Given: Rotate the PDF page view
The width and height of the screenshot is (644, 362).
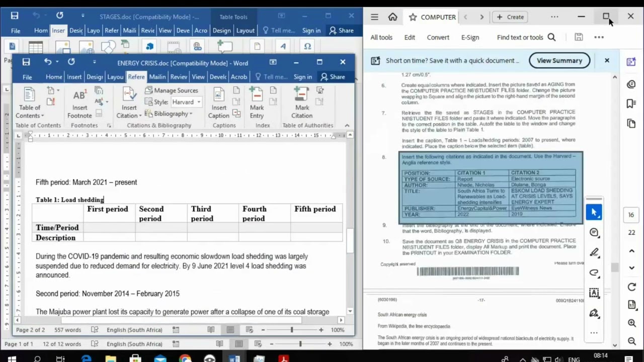Looking at the screenshot, I should coord(632,287).
